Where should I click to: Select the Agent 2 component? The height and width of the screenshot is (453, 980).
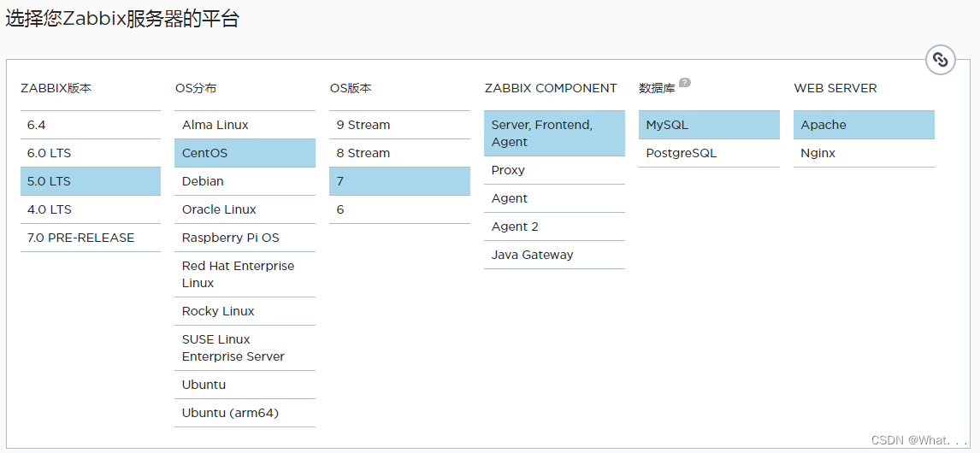click(554, 226)
